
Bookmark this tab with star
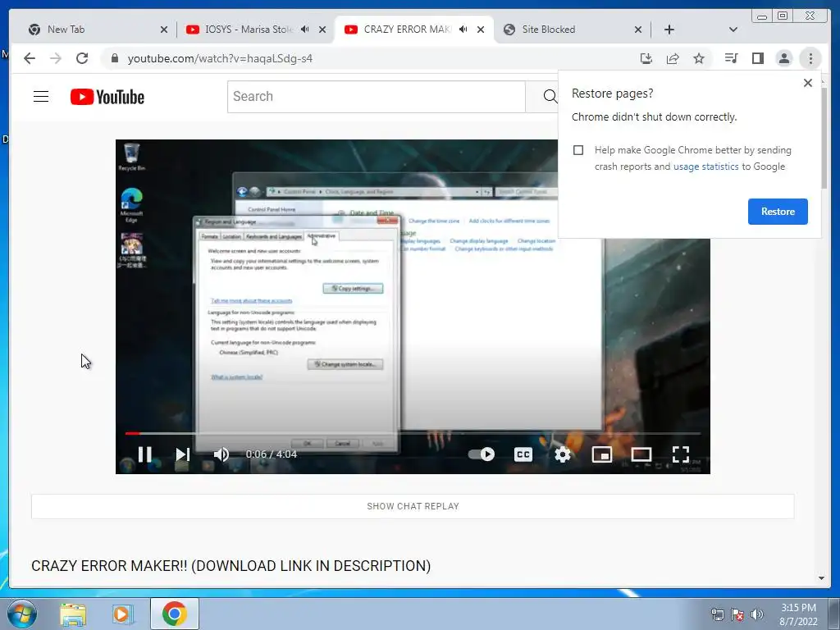tap(699, 58)
